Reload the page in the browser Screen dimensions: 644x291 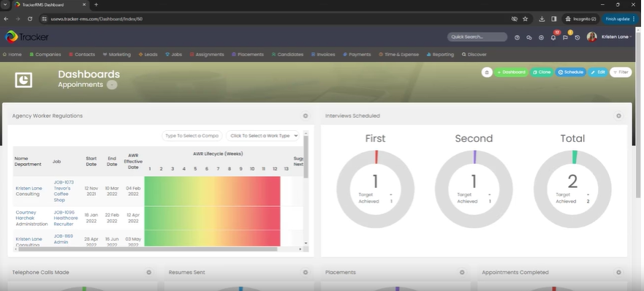pyautogui.click(x=30, y=19)
